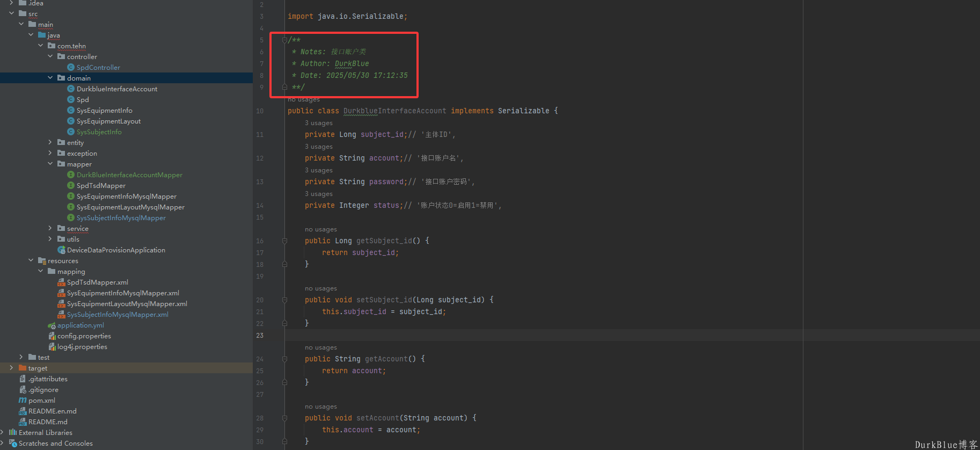This screenshot has height=450, width=980.
Task: Click the SpdController class icon
Action: [70, 67]
